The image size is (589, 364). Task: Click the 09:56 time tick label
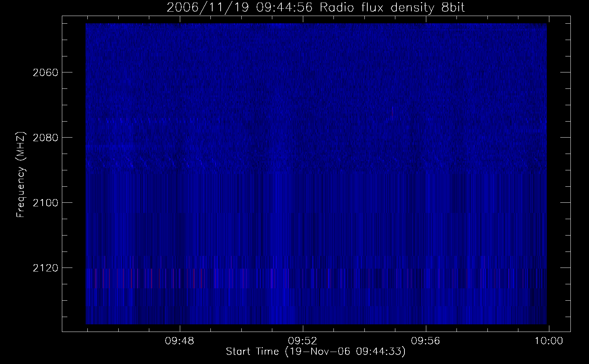(x=426, y=341)
